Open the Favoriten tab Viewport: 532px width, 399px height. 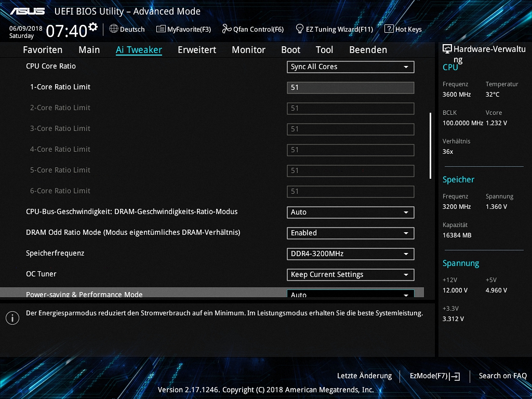click(43, 50)
